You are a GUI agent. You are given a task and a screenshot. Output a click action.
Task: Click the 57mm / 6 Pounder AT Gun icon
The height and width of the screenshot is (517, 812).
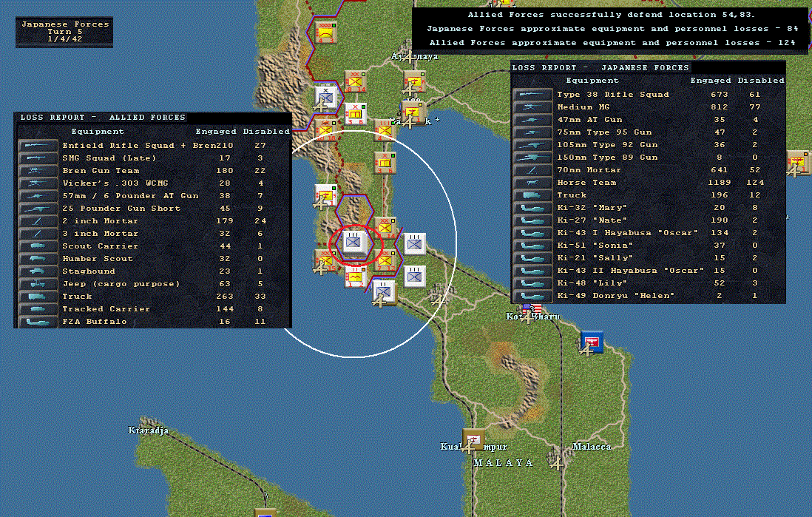[x=38, y=196]
